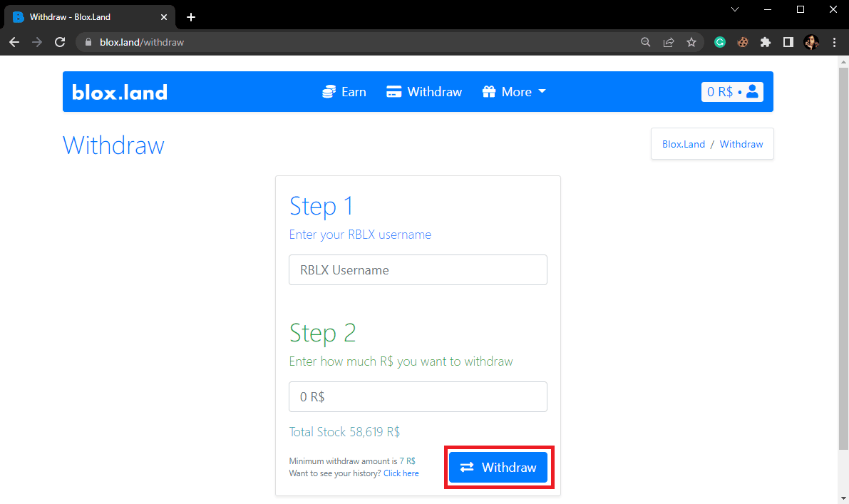
Task: Click the address bar URL blox.land/withdraw
Action: pyautogui.click(x=142, y=42)
